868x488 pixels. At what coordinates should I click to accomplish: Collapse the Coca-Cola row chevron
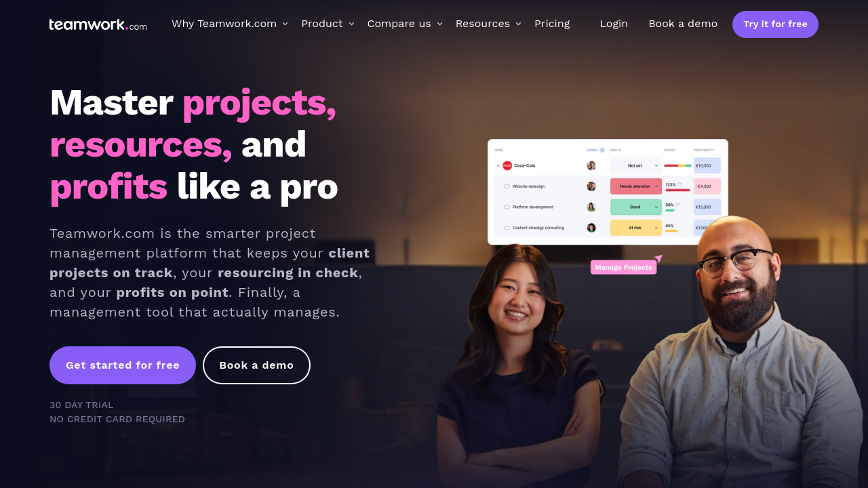click(498, 165)
